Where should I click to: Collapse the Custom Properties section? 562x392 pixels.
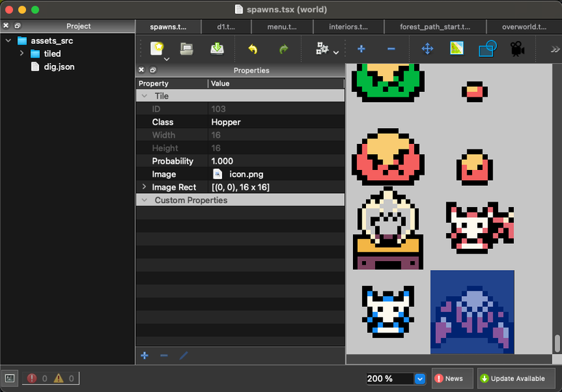(x=144, y=200)
